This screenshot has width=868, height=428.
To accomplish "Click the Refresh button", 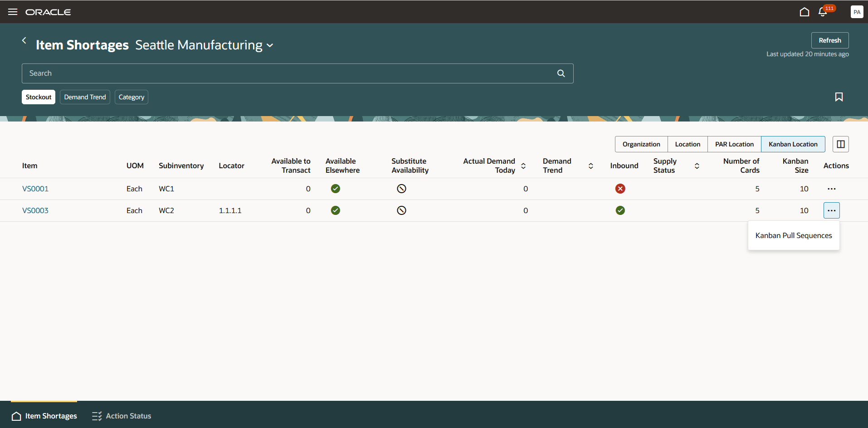I will coord(829,40).
